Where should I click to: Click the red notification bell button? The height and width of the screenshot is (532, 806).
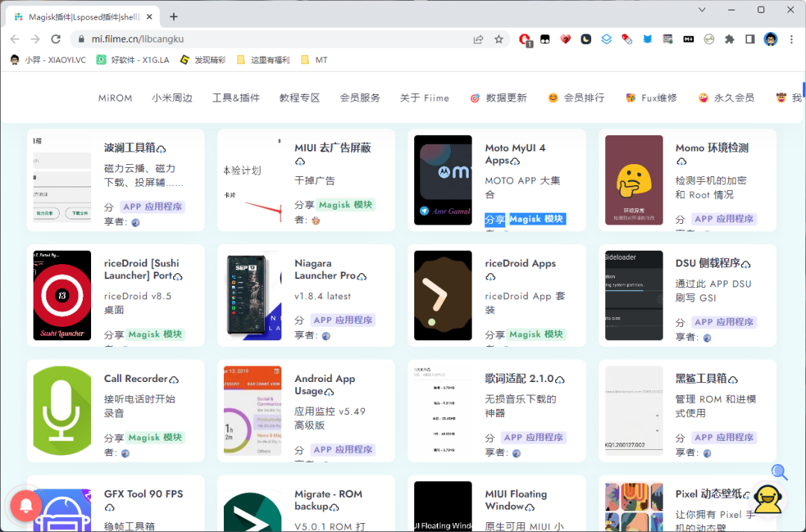tap(25, 506)
